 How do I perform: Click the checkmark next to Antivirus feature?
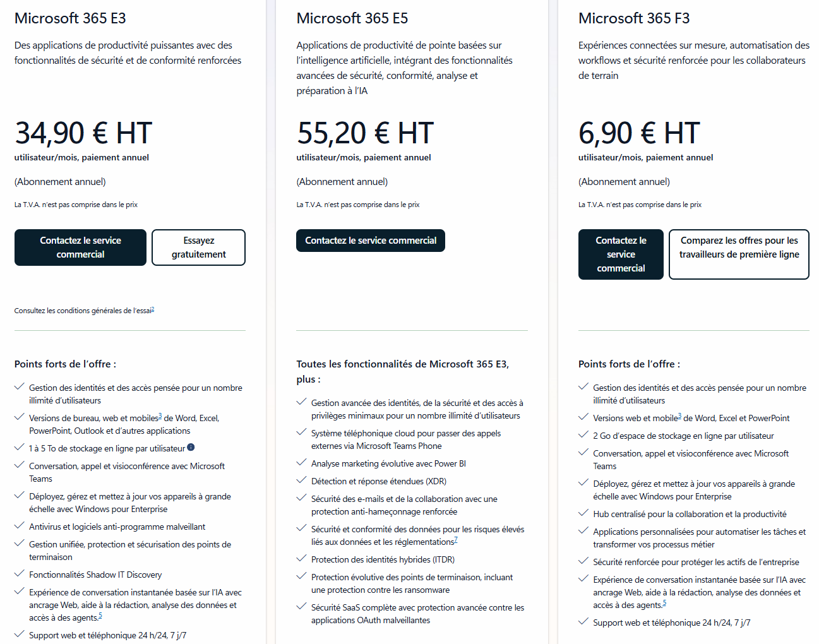coord(20,526)
